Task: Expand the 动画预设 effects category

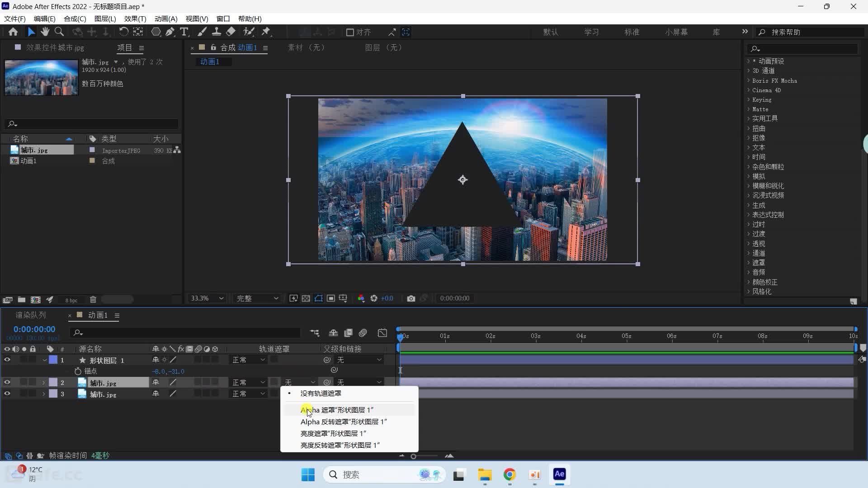Action: [x=748, y=61]
